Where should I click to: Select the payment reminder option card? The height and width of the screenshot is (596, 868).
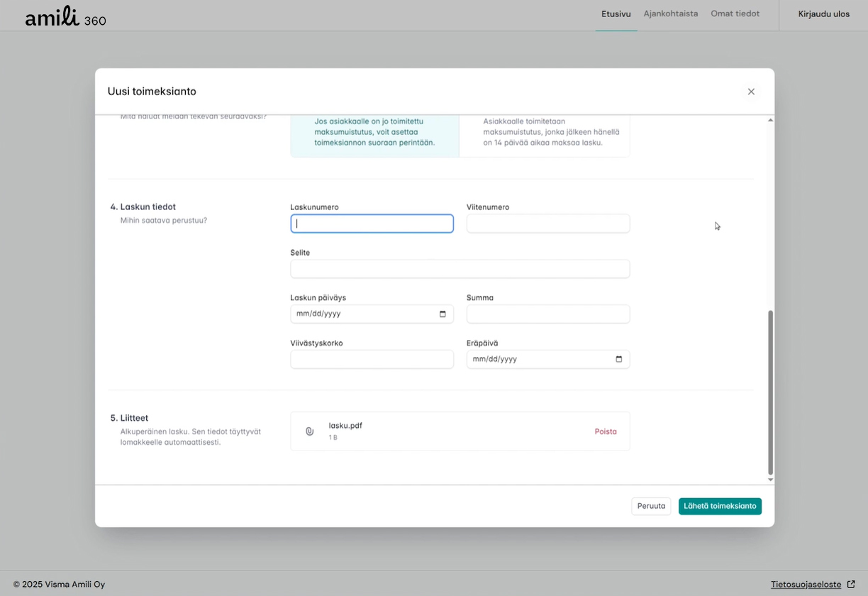(x=544, y=135)
